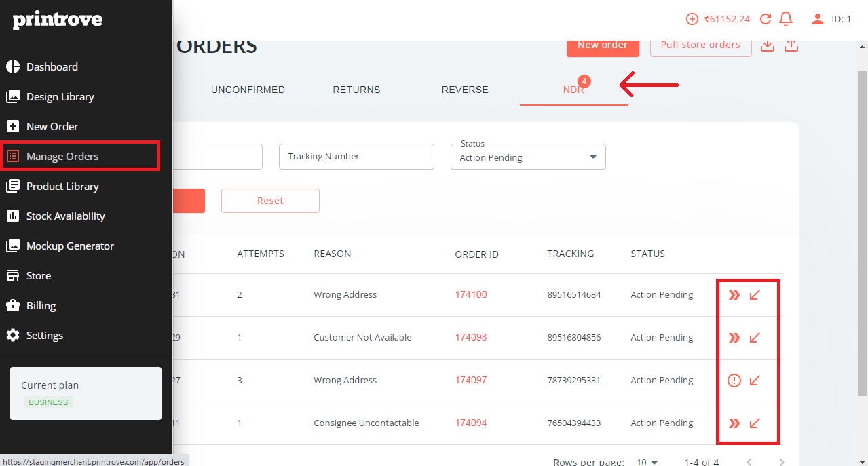Click the BUSINESS plan badge

[x=48, y=402]
